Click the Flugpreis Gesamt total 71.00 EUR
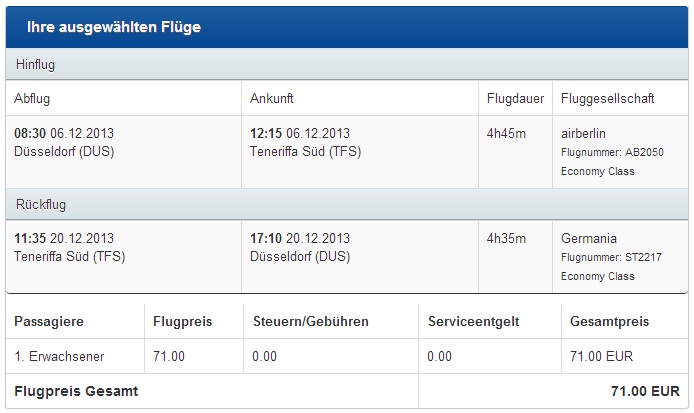This screenshot has width=694, height=413. pos(645,391)
